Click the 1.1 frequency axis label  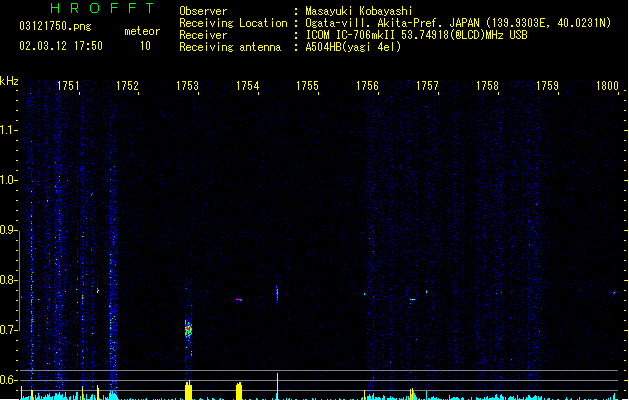point(8,130)
